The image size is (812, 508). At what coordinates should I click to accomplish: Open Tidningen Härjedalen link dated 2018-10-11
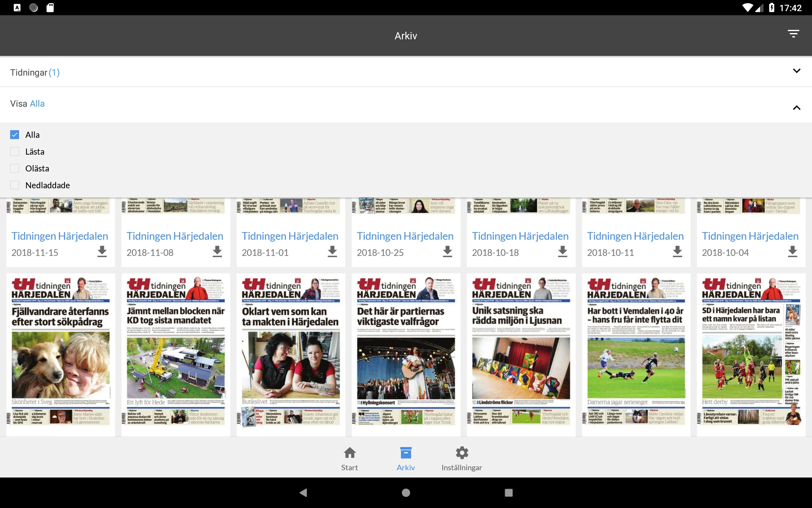pos(635,236)
